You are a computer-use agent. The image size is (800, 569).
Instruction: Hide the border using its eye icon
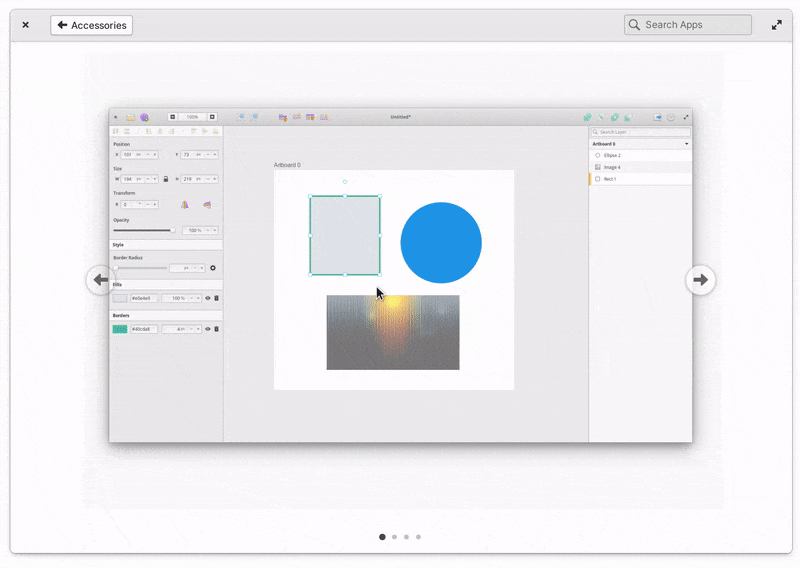tap(208, 329)
